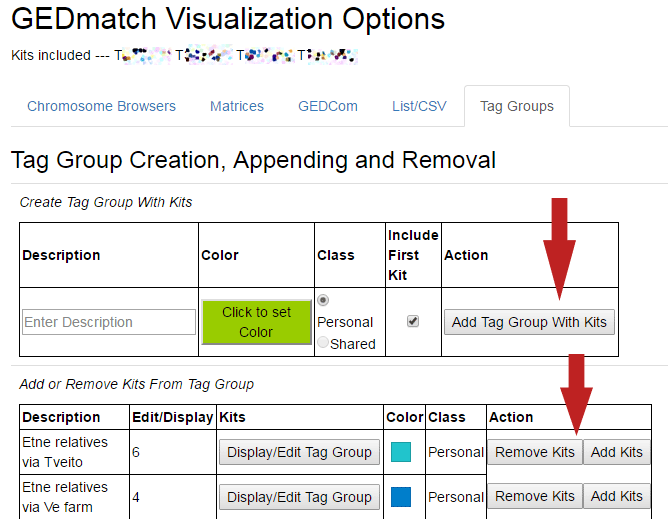
Task: Click the 'Include First Kit' column header
Action: point(413,255)
